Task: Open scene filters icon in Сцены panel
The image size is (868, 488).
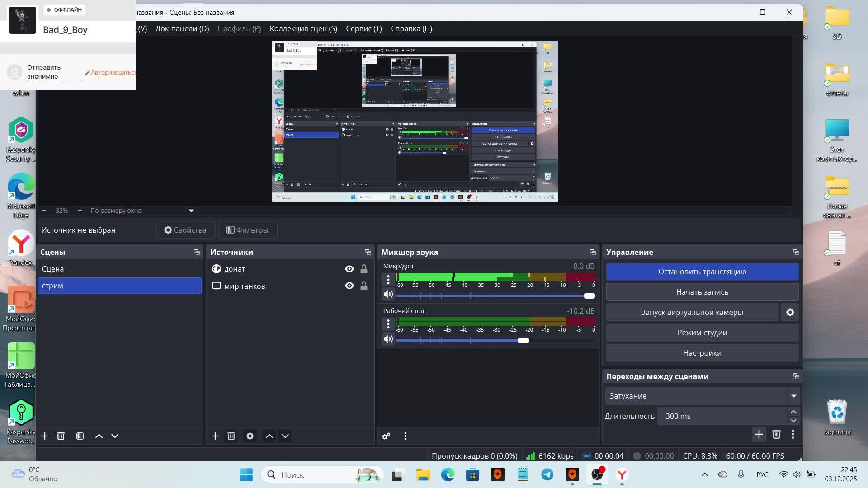Action: coord(80,436)
